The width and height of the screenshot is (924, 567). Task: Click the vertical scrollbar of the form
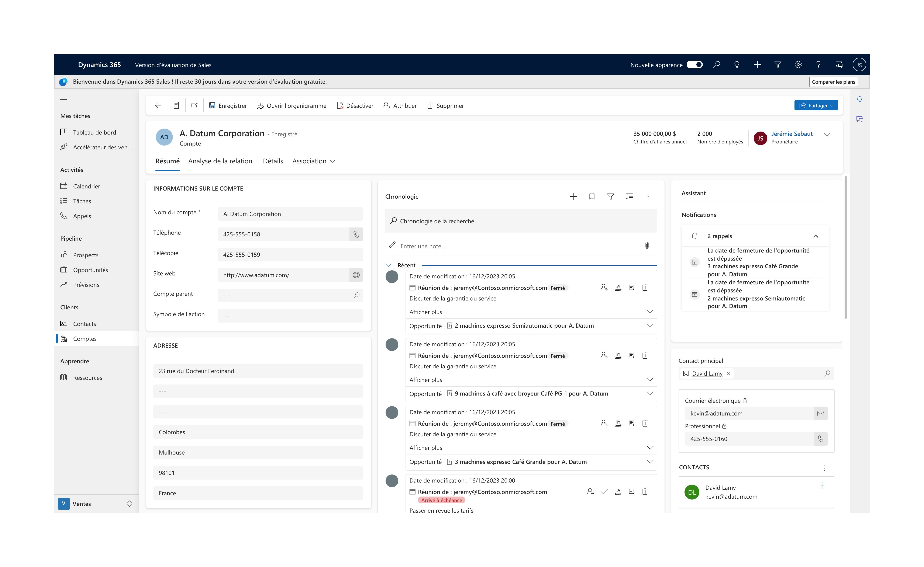[x=846, y=247]
